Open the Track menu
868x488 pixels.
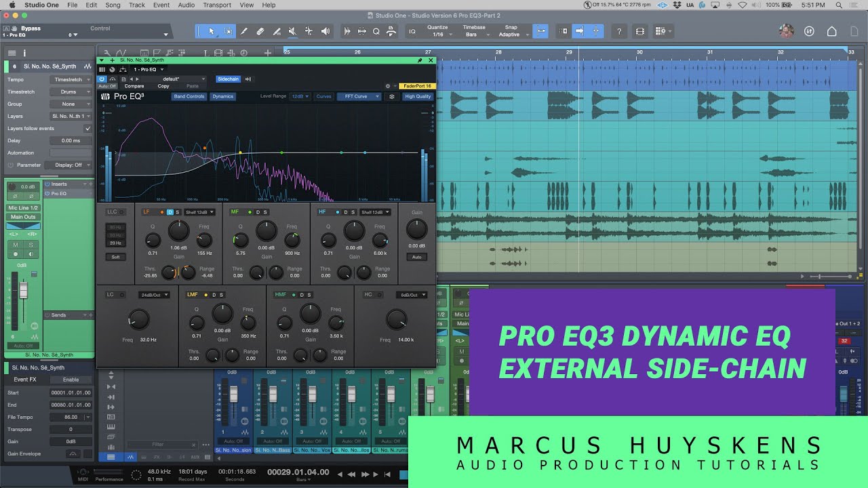[x=137, y=5]
